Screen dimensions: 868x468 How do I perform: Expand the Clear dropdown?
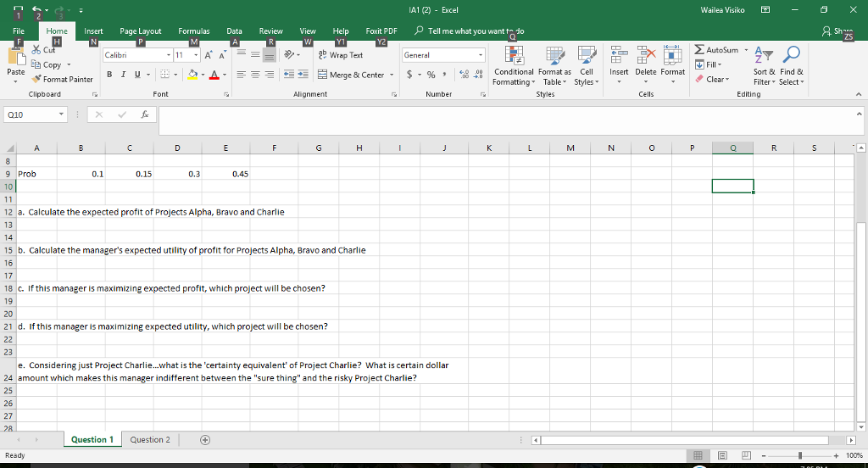click(726, 80)
